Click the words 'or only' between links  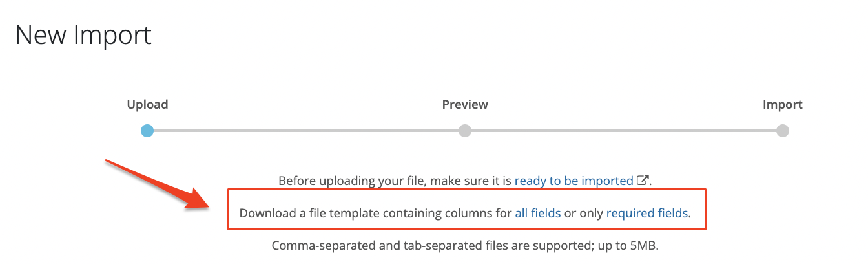(583, 213)
